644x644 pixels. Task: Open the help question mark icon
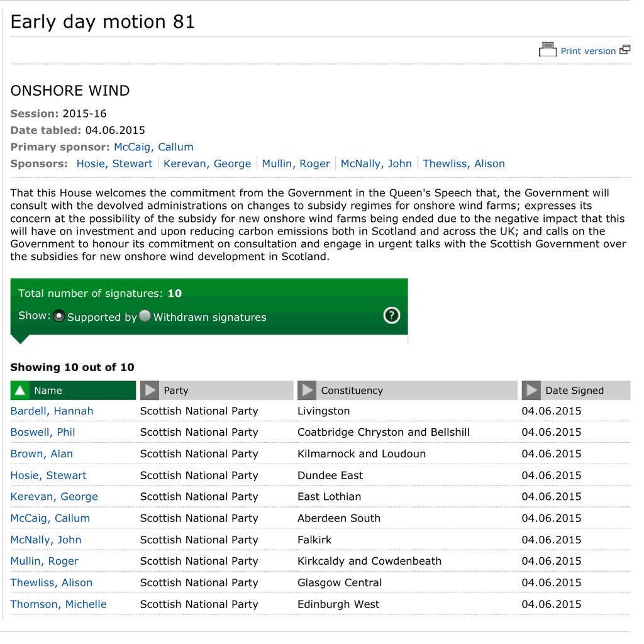point(391,316)
